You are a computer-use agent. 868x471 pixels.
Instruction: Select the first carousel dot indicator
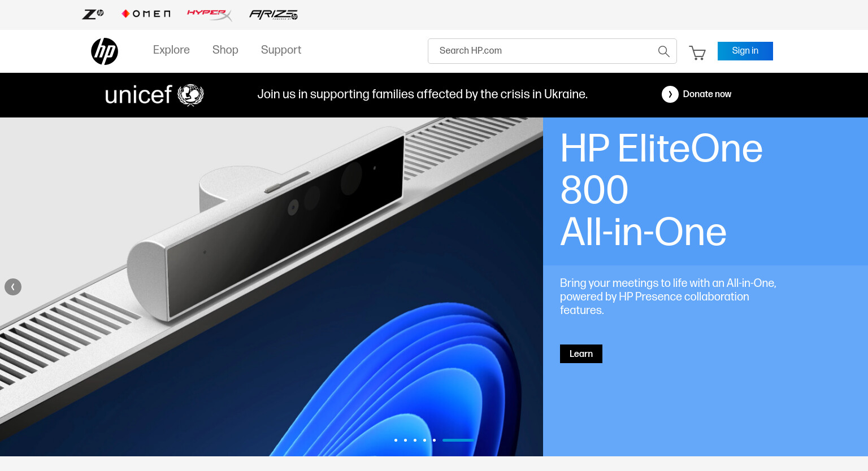396,440
